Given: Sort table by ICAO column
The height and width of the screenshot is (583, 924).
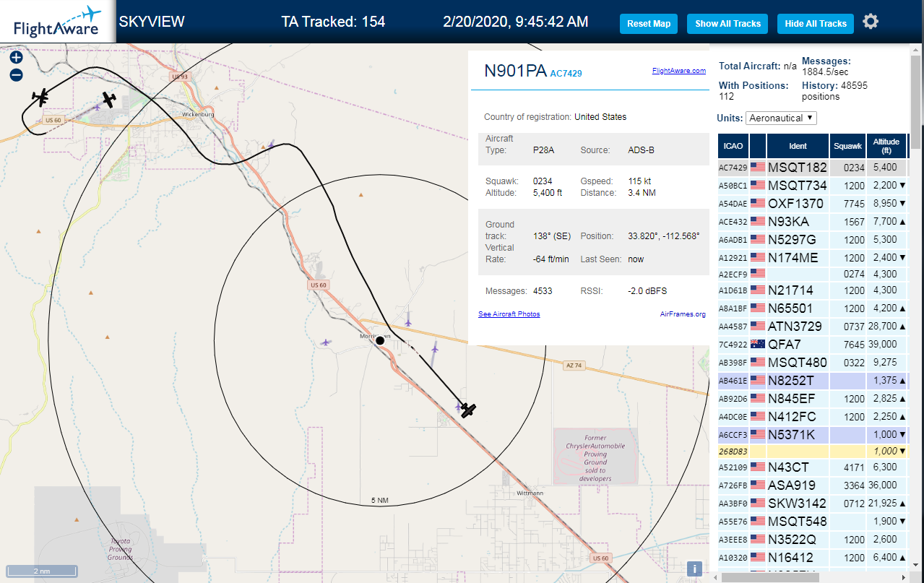Looking at the screenshot, I should click(x=733, y=146).
